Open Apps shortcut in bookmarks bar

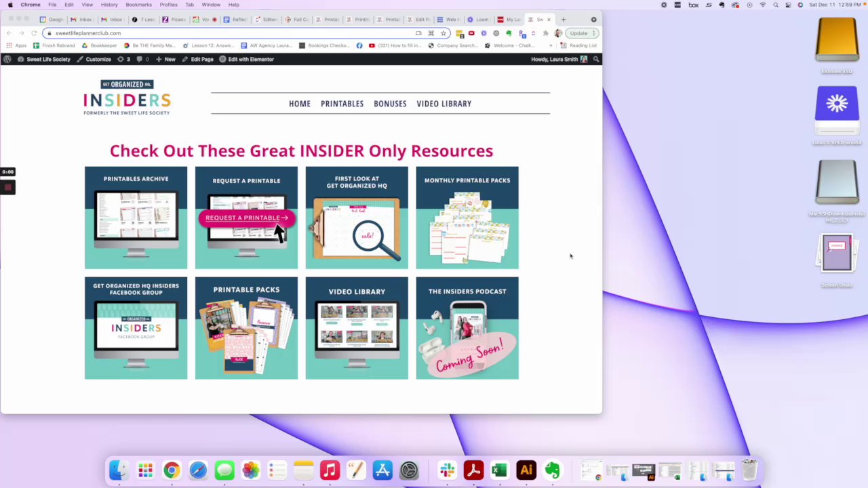point(16,45)
